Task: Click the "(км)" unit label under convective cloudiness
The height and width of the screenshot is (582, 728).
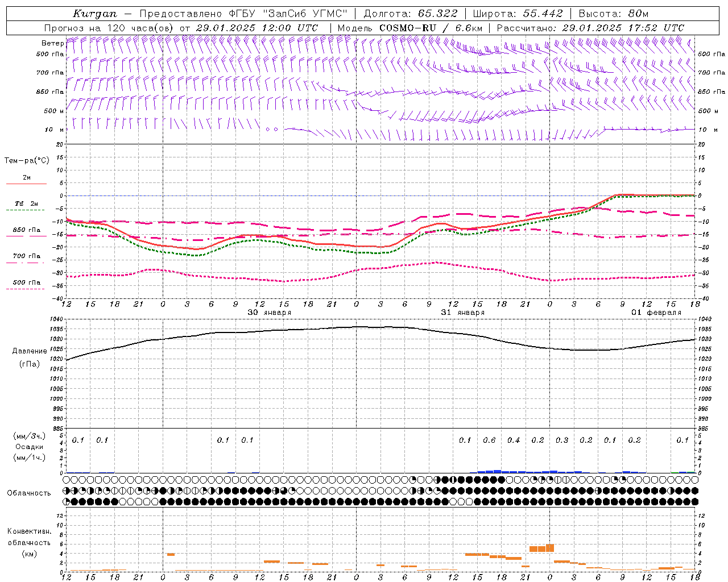Action: (x=29, y=554)
